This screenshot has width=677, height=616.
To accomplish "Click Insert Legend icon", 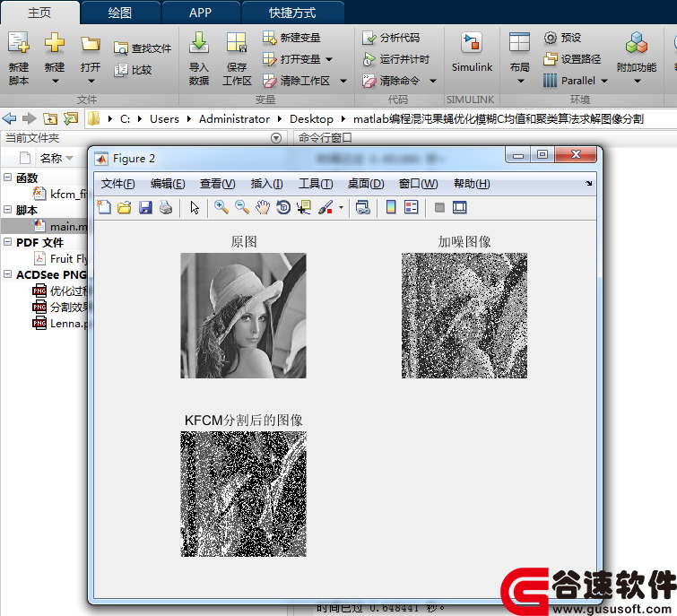I will click(411, 208).
